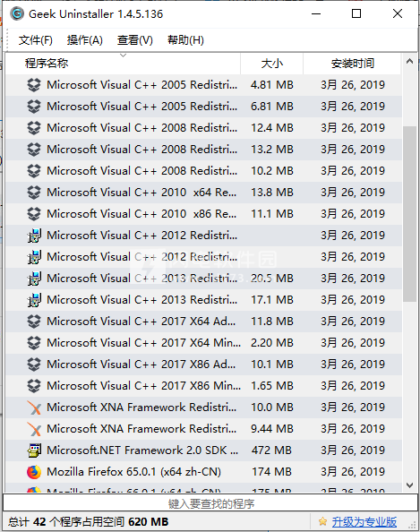420x532 pixels.
Task: Click the star icon beside upgrade link
Action: [x=322, y=521]
